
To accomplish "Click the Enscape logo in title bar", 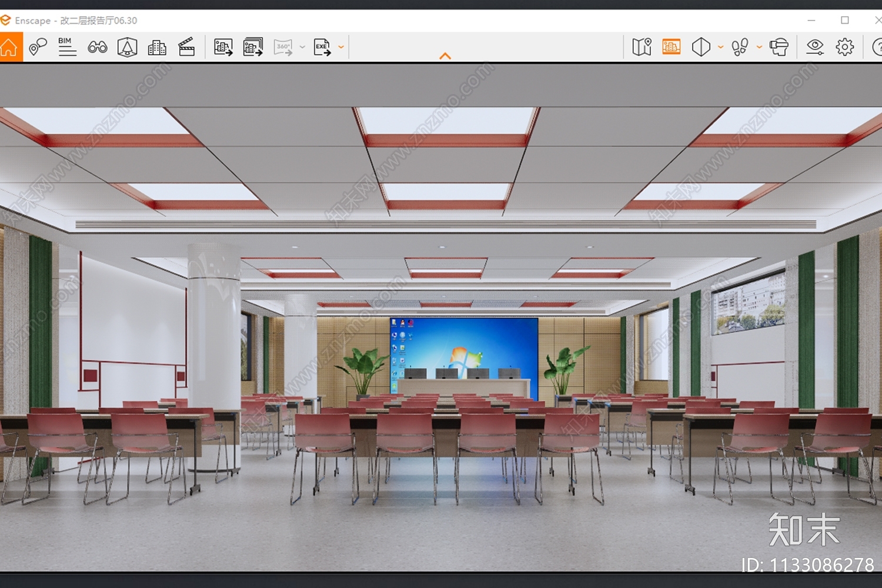I will [x=6, y=21].
